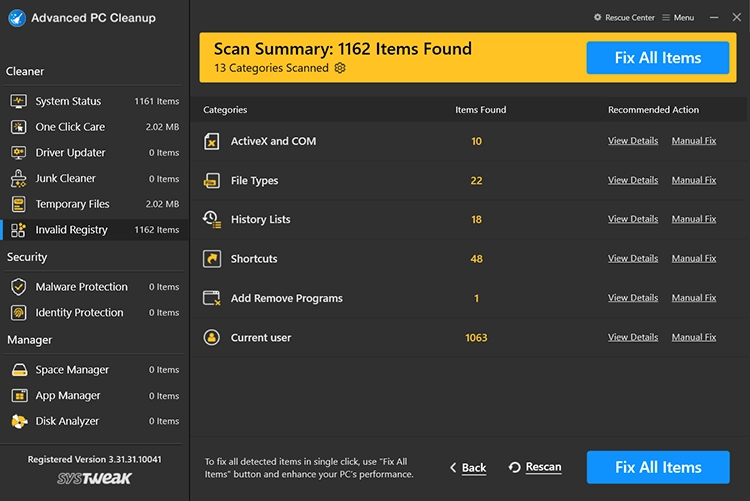The width and height of the screenshot is (750, 501).
Task: View Details for Shortcuts
Action: tap(633, 258)
